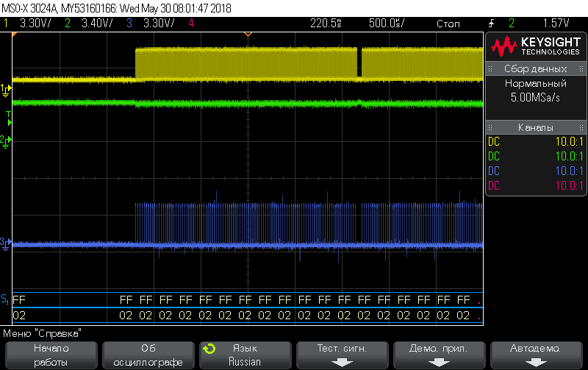
Task: Click the 500.0 time-per-division readout
Action: 387,24
